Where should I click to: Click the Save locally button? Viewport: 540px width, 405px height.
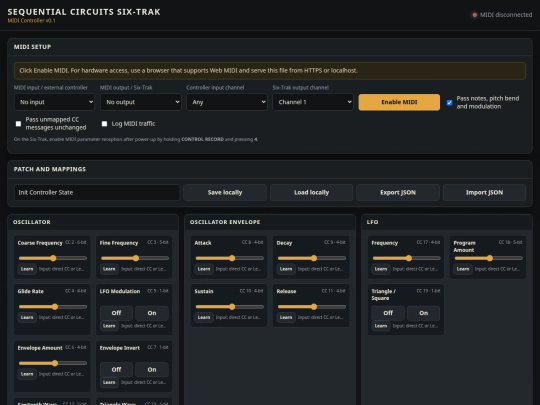pos(225,193)
